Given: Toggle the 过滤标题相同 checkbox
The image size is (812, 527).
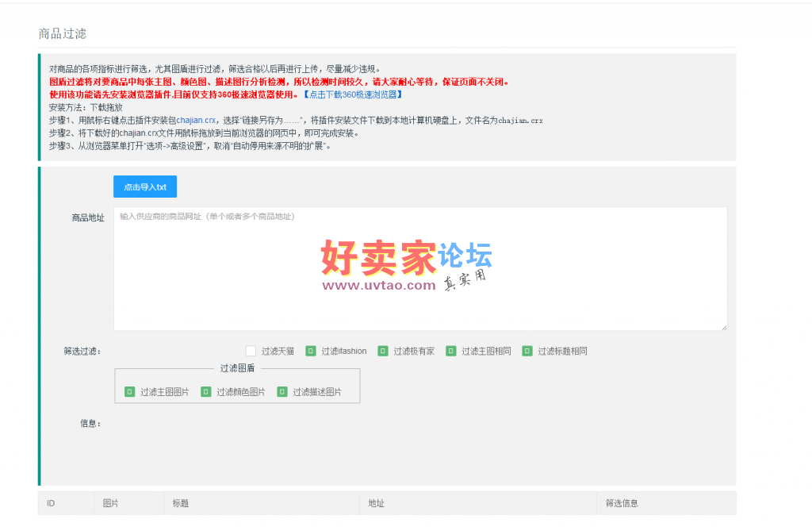Looking at the screenshot, I should click(x=527, y=351).
